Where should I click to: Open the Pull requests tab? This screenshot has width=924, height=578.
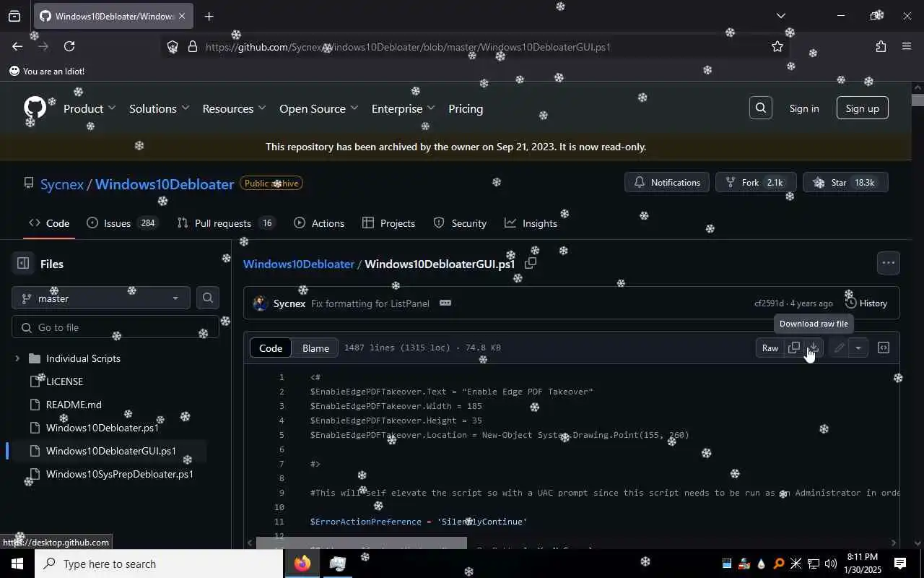(x=226, y=223)
